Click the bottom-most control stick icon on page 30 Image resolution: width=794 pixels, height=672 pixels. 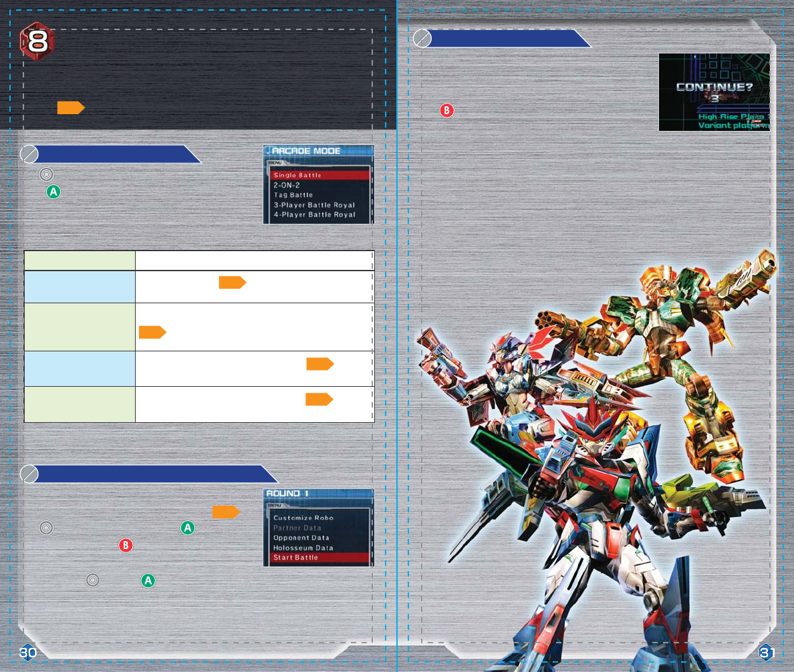pyautogui.click(x=93, y=580)
